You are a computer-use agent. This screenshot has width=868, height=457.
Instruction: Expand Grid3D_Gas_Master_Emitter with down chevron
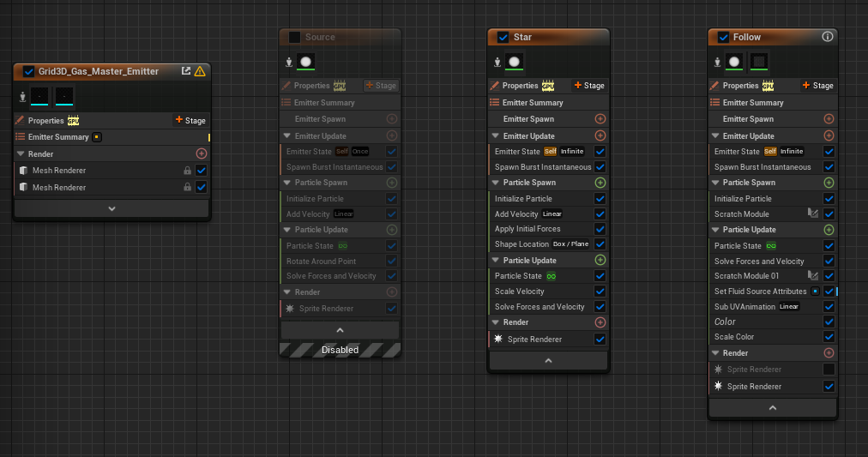click(112, 208)
